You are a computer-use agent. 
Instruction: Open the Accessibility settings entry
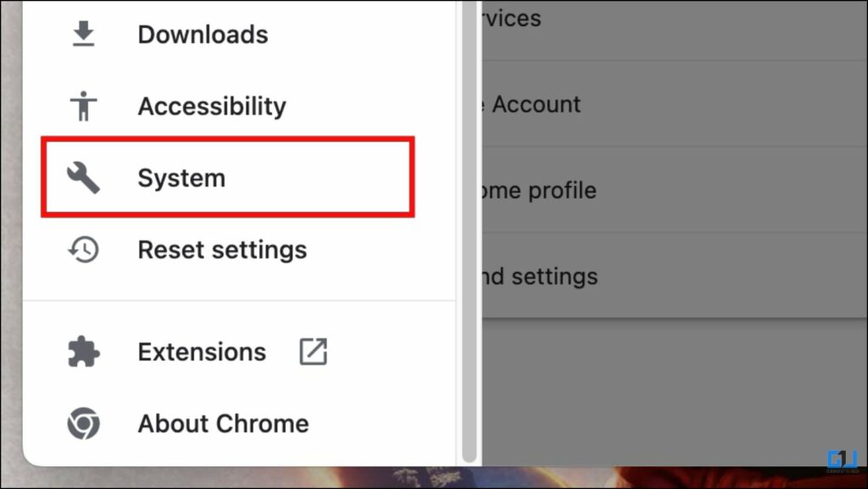pos(211,104)
